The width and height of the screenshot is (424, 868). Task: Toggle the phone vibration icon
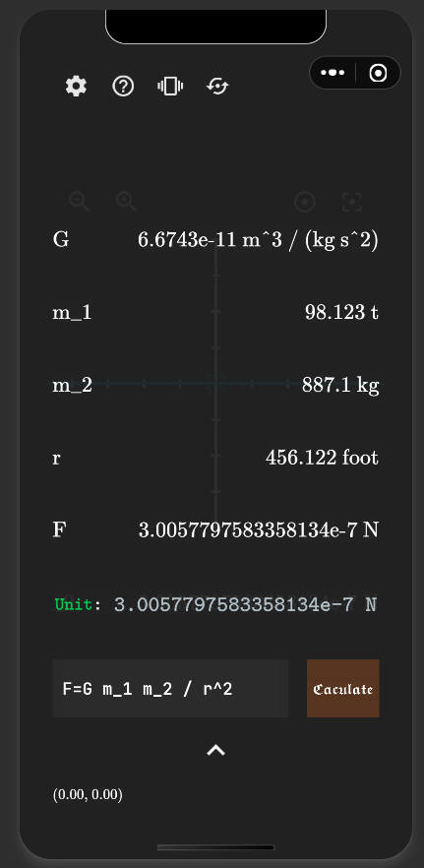170,87
